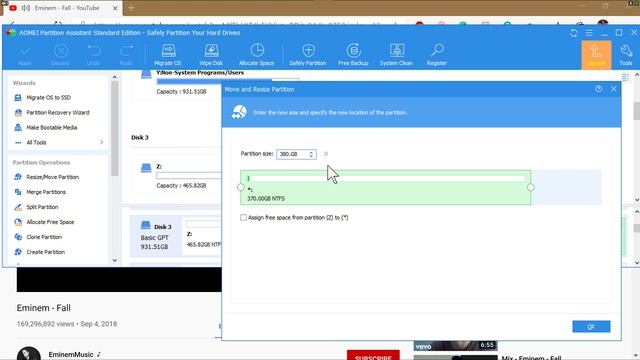
Task: Click the Apply toolbar icon
Action: click(x=25, y=55)
